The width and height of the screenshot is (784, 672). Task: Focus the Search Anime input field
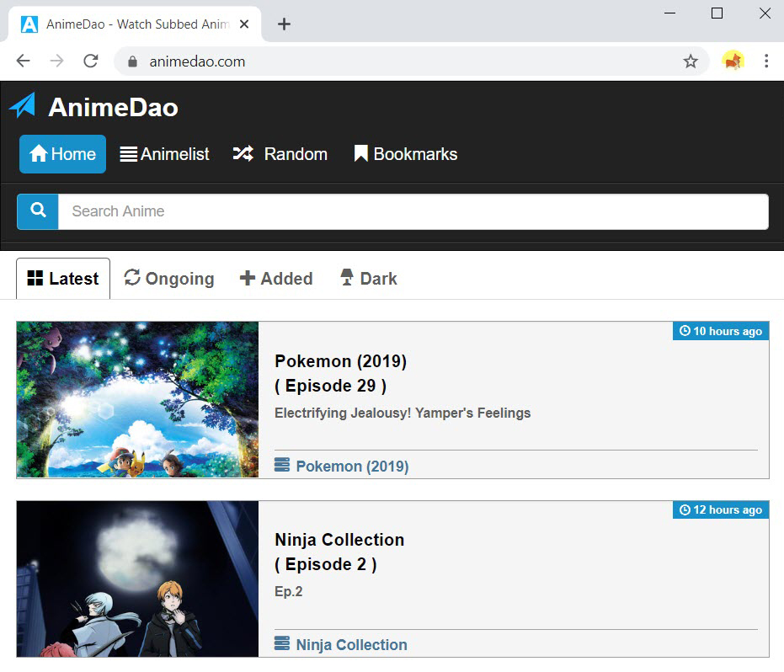413,211
